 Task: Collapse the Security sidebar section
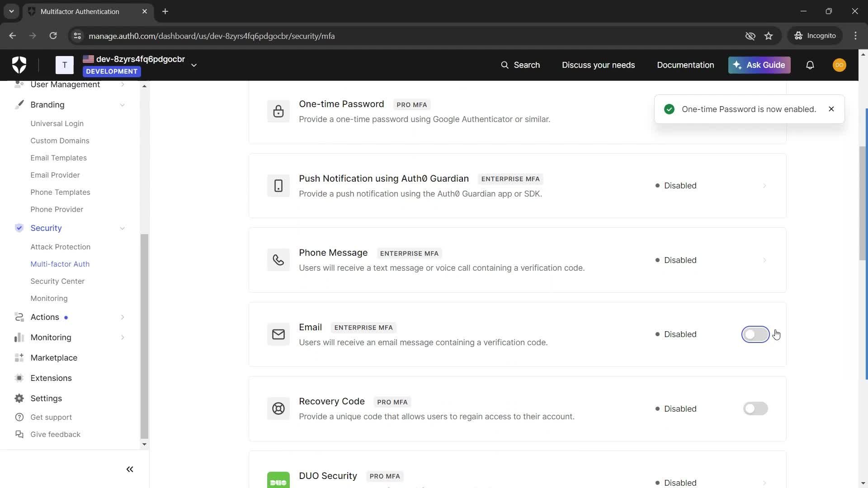click(x=122, y=228)
